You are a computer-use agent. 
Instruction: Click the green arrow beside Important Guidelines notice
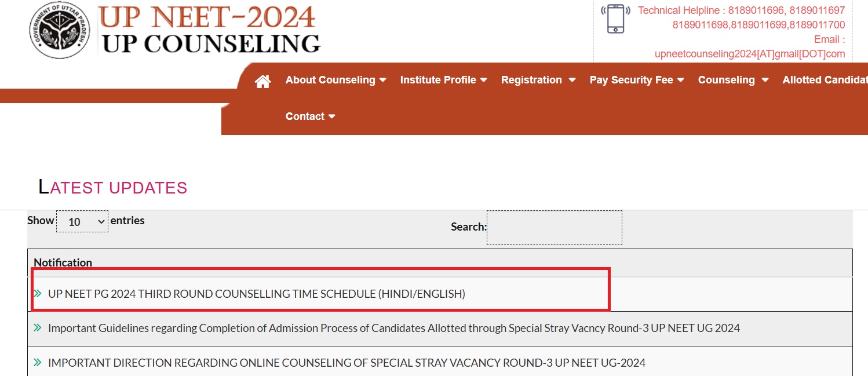tap(38, 328)
